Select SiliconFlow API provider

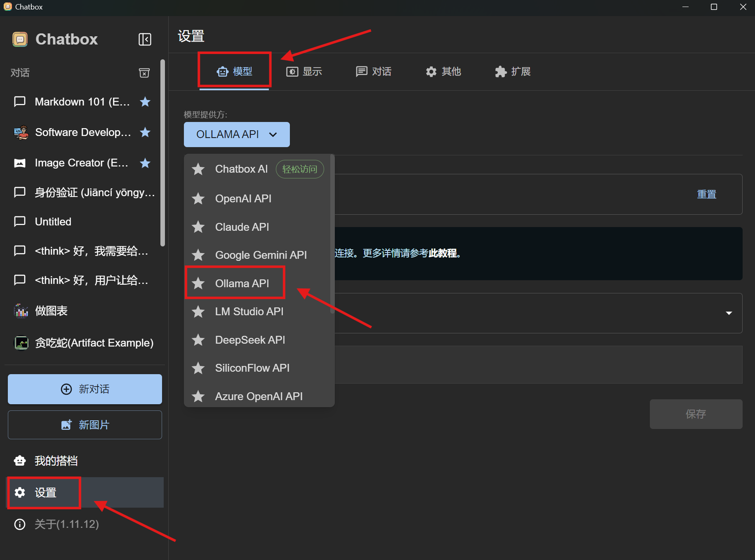(257, 368)
